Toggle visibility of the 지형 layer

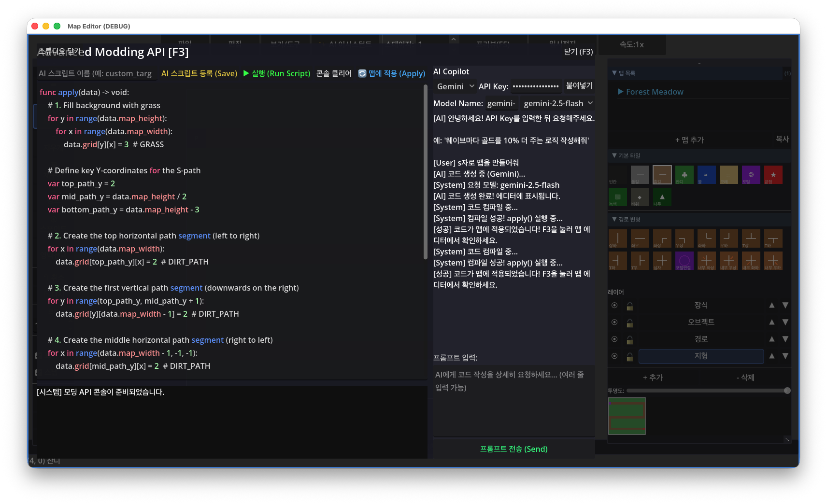pyautogui.click(x=614, y=356)
